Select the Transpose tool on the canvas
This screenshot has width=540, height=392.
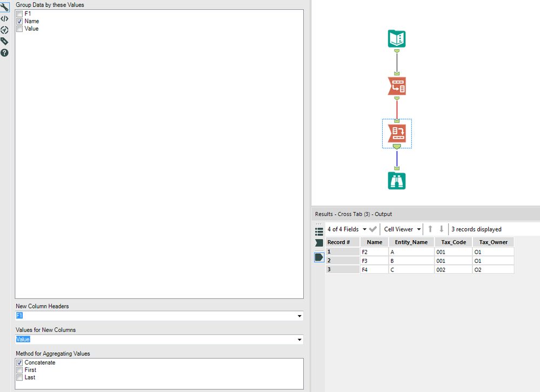pyautogui.click(x=396, y=85)
